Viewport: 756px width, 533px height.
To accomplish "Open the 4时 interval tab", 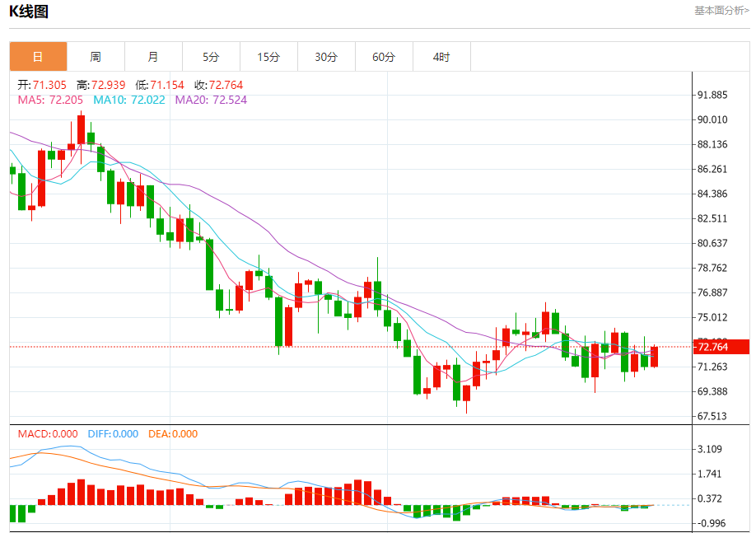I will click(x=441, y=57).
